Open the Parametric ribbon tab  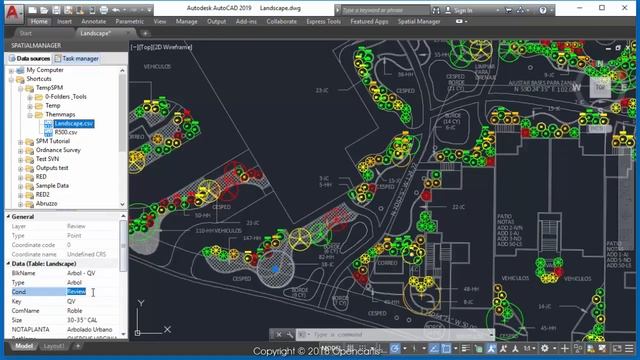129,21
